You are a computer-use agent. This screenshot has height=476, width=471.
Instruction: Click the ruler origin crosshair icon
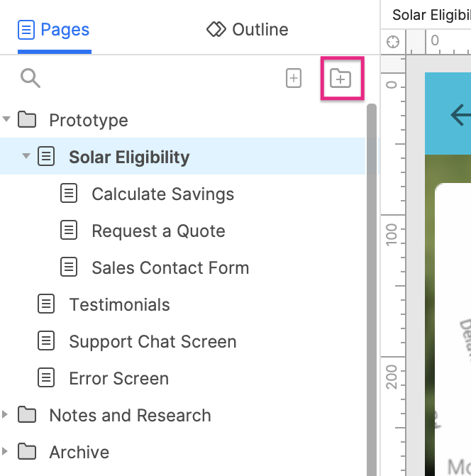click(392, 42)
